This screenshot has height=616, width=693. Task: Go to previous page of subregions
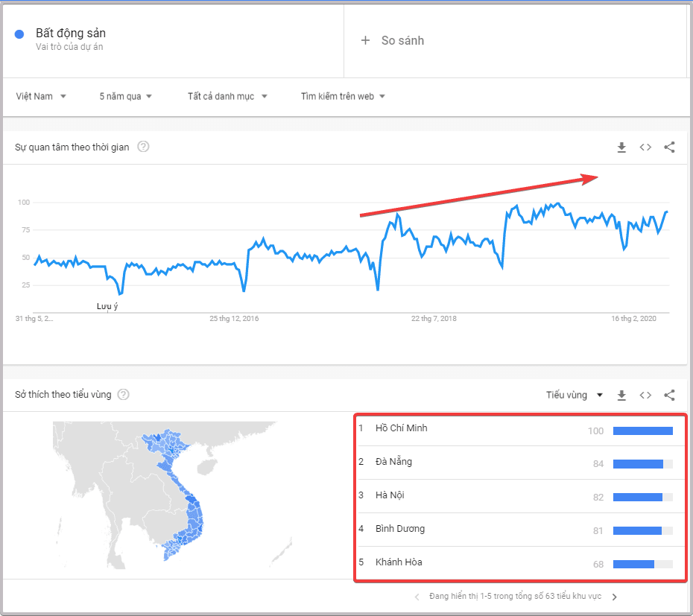(417, 597)
